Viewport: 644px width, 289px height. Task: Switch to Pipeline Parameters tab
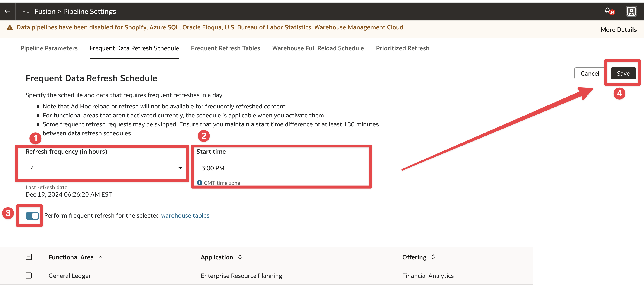click(x=49, y=48)
